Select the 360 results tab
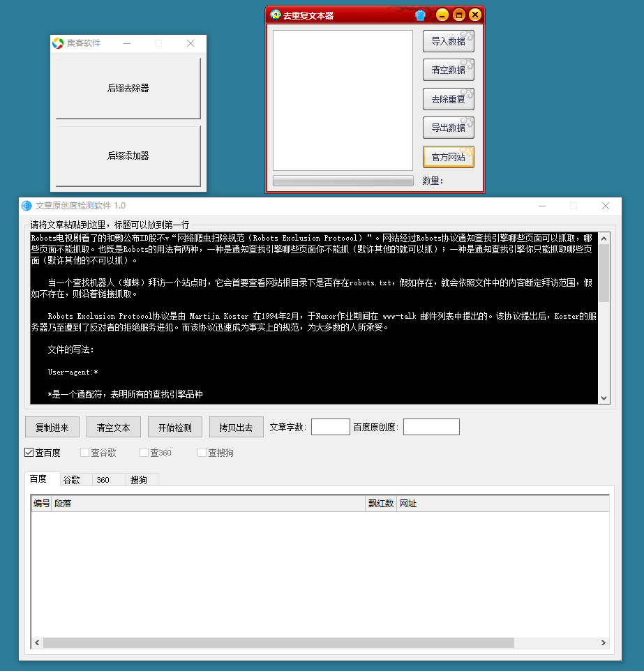 [x=103, y=480]
